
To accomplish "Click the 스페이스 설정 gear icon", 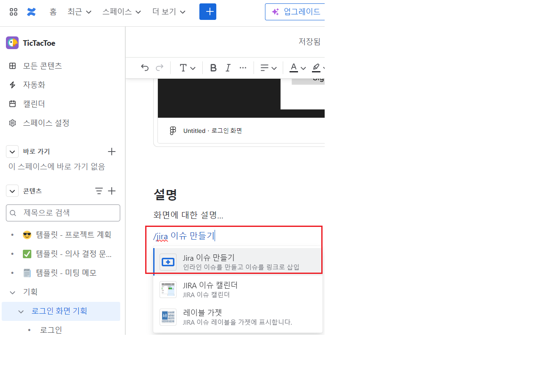I will point(13,123).
